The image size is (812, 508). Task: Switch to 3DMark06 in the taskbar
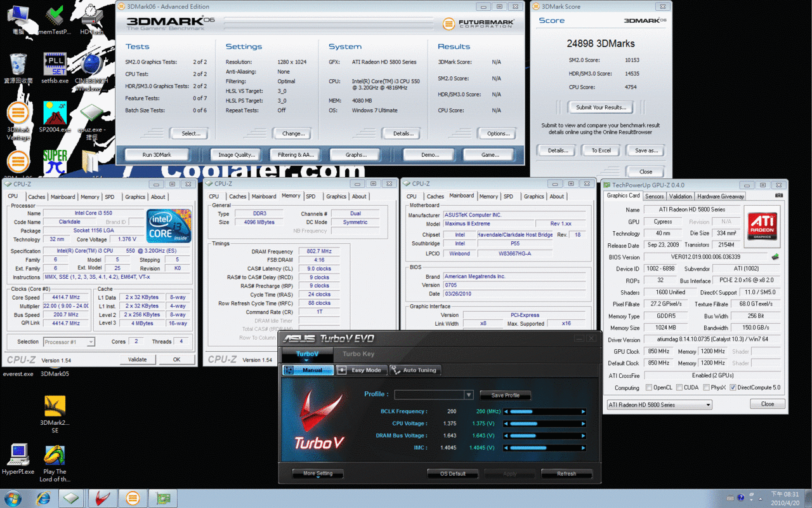point(133,498)
